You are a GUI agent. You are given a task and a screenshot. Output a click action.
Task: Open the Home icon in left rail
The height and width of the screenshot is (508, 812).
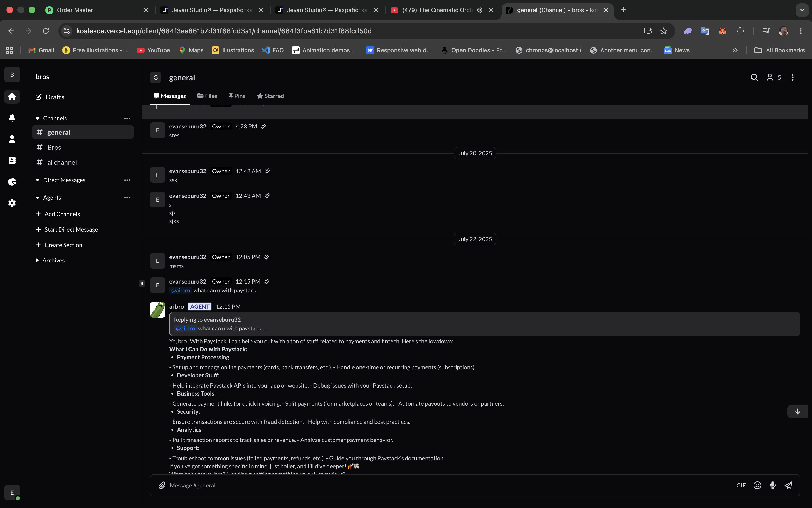[12, 97]
